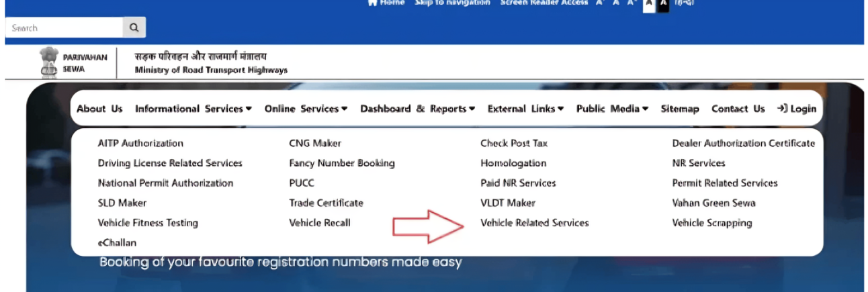Open CNG Maker option
The image size is (868, 292).
[315, 143]
